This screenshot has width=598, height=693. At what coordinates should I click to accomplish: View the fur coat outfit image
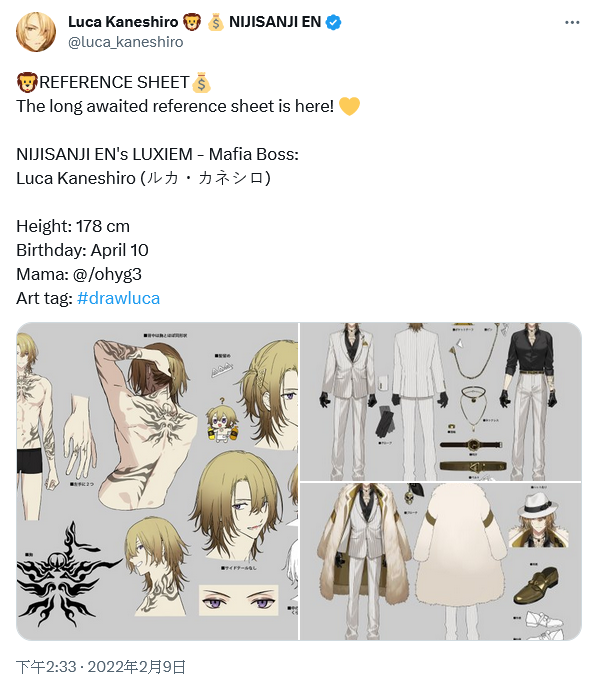[441, 562]
